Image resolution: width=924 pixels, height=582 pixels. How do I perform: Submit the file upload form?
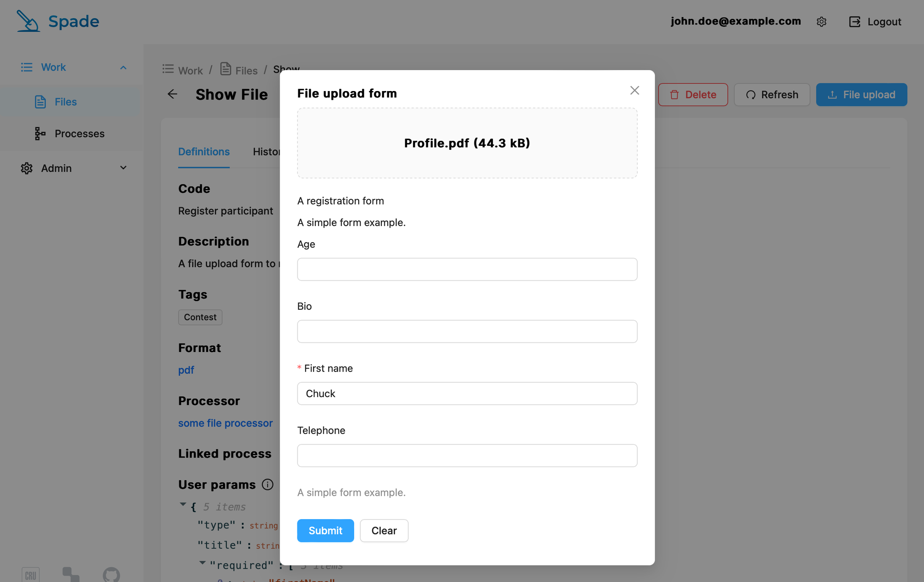tap(325, 530)
